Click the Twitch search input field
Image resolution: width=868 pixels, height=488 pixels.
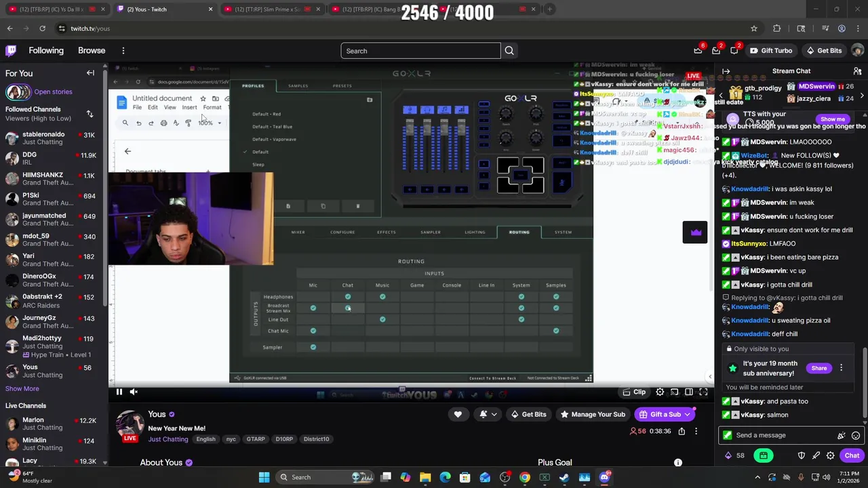420,51
